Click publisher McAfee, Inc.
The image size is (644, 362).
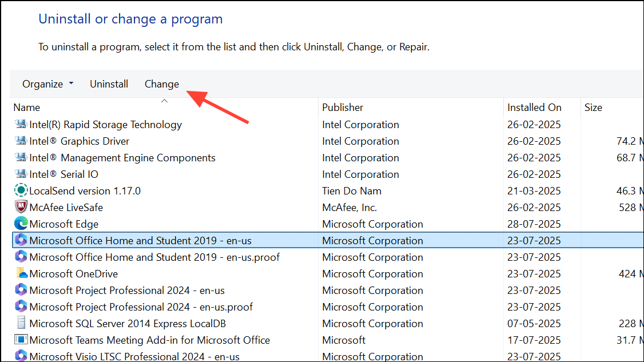tap(349, 208)
